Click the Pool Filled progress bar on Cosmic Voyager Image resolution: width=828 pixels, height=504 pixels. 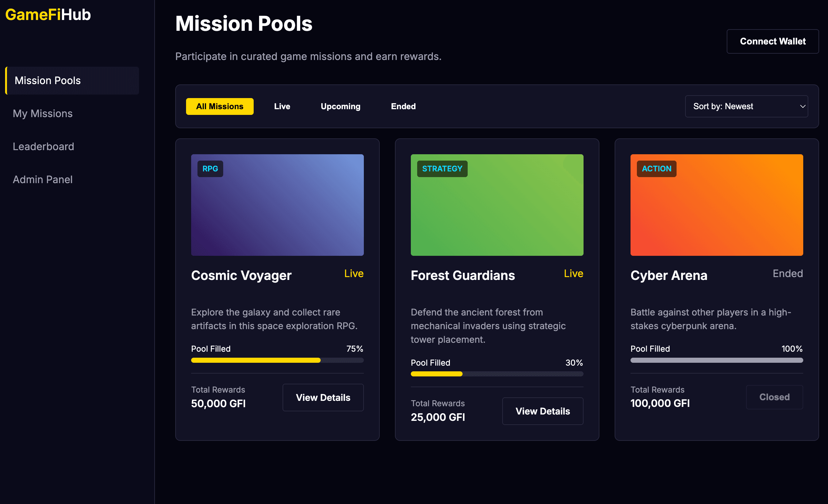coord(277,360)
